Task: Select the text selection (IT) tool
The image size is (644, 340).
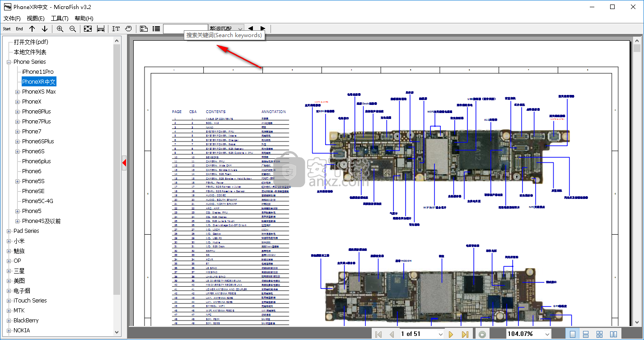Action: (116, 28)
